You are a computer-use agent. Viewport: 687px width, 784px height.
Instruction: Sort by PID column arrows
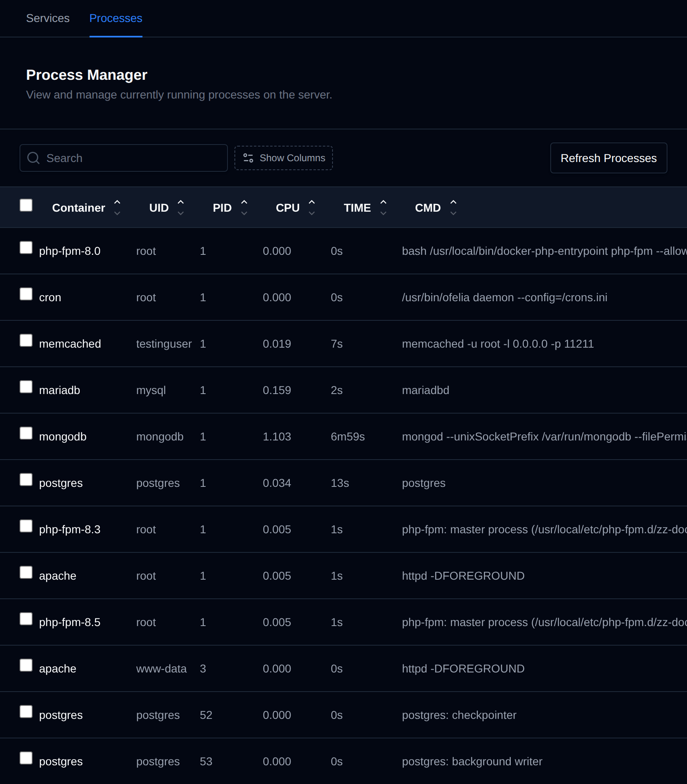pos(244,208)
